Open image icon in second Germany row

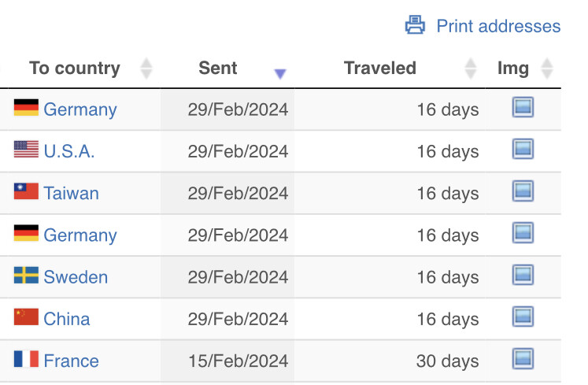[523, 232]
